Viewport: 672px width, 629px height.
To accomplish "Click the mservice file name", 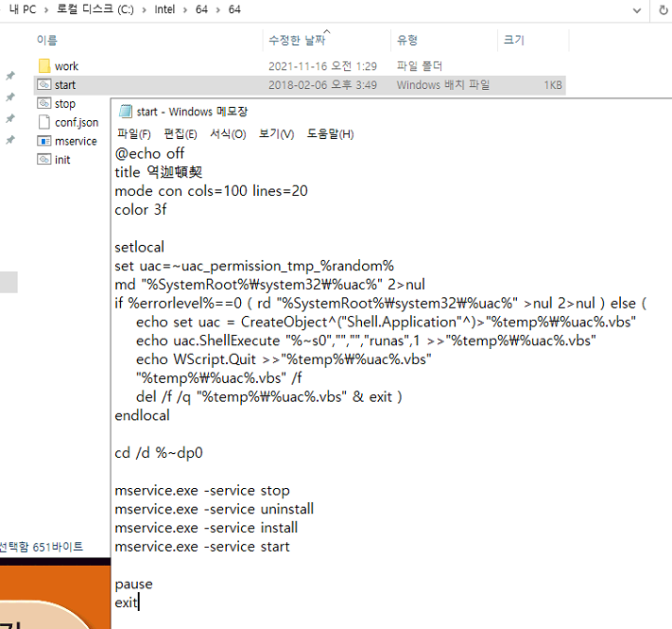I will (76, 141).
